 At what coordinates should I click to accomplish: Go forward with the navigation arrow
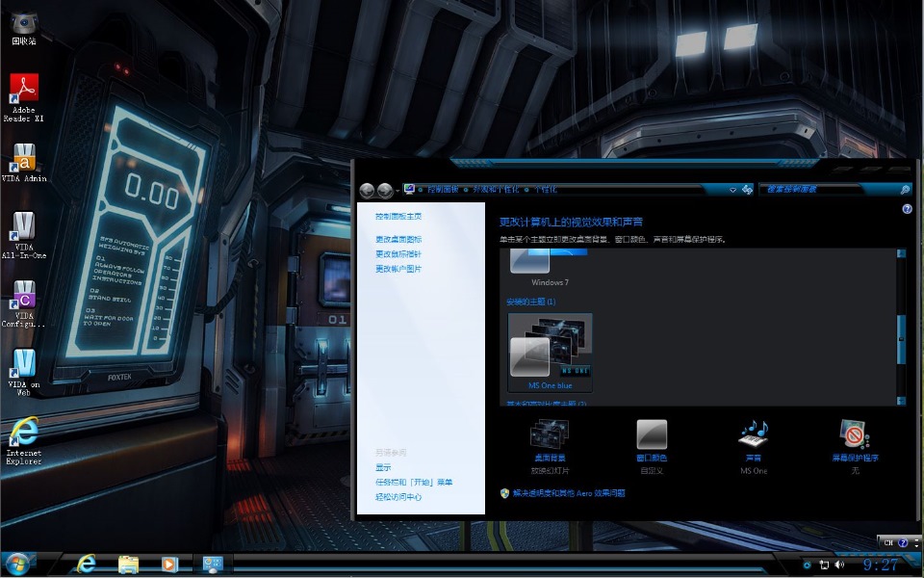tap(385, 190)
